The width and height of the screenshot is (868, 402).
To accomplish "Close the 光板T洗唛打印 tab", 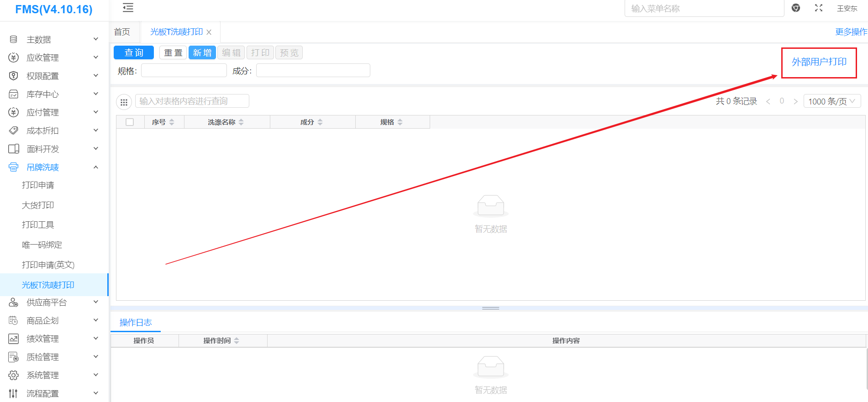I will click(x=209, y=32).
